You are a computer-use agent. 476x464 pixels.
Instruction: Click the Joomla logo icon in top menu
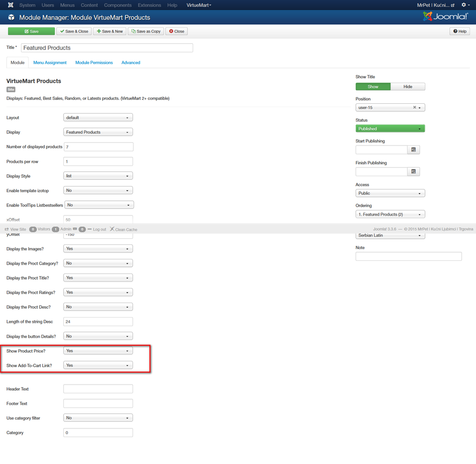pyautogui.click(x=10, y=5)
